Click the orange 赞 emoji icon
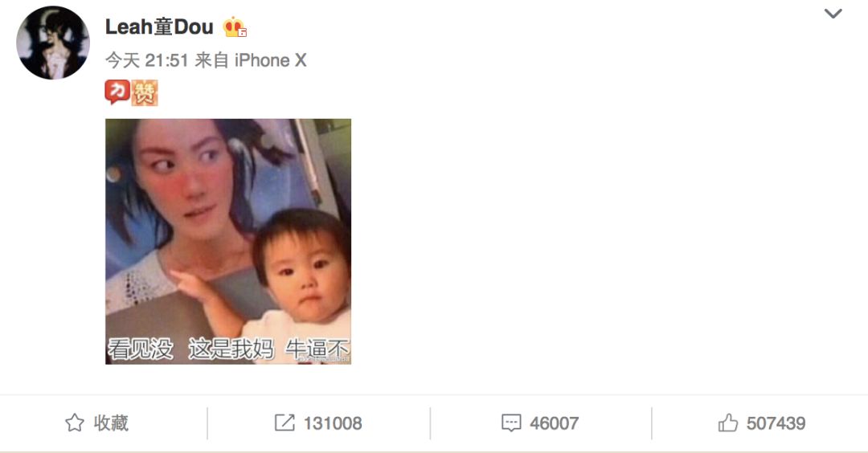Screen dimensions: 868x453 pos(145,92)
